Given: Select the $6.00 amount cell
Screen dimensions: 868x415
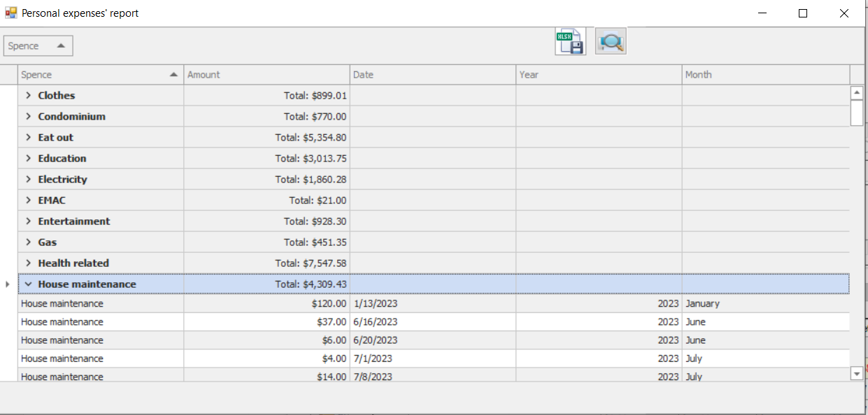Looking at the screenshot, I should [266, 340].
